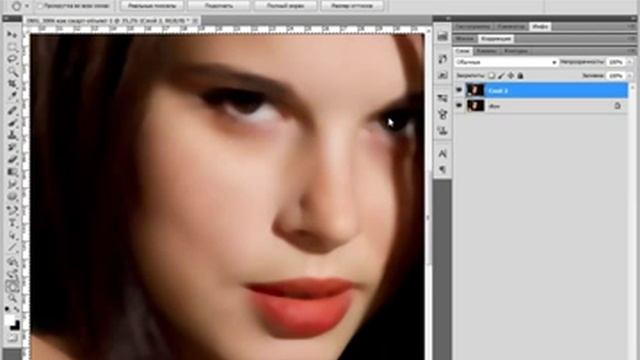Click the 'Полный экран' button
This screenshot has height=360, width=640.
pyautogui.click(x=285, y=6)
